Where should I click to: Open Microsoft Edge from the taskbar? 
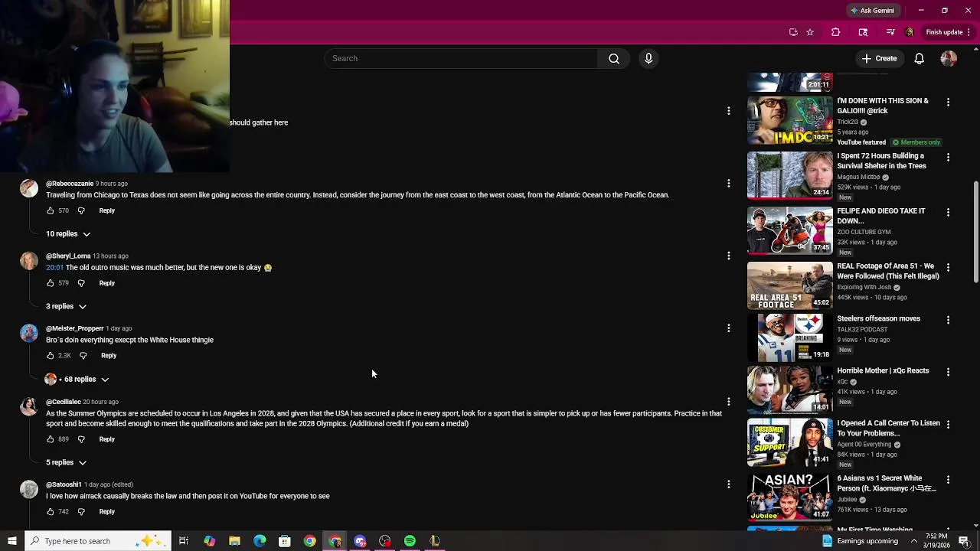(x=260, y=541)
